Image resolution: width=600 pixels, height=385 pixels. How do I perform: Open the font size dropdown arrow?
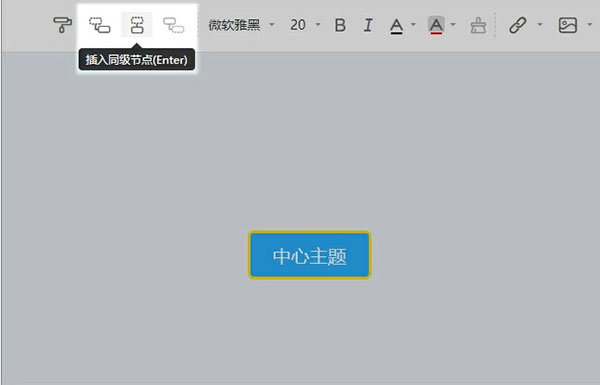coord(318,24)
